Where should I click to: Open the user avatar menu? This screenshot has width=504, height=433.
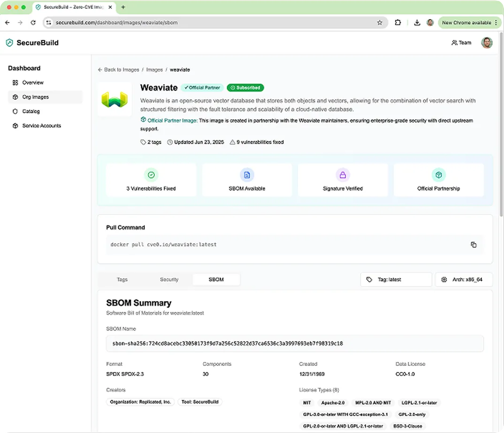pyautogui.click(x=487, y=42)
